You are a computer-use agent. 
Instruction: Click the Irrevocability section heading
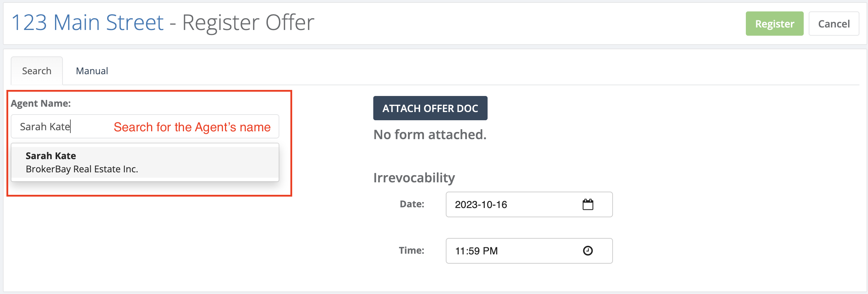coord(414,178)
